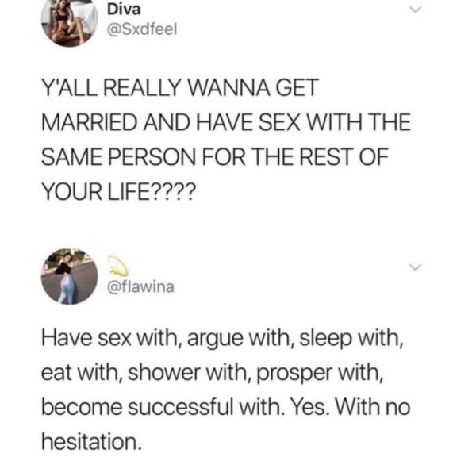Click the reply line starting "become successful"

click(226, 407)
